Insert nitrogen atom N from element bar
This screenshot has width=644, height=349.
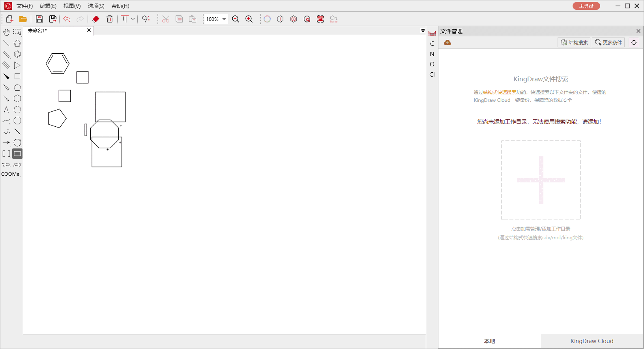432,54
